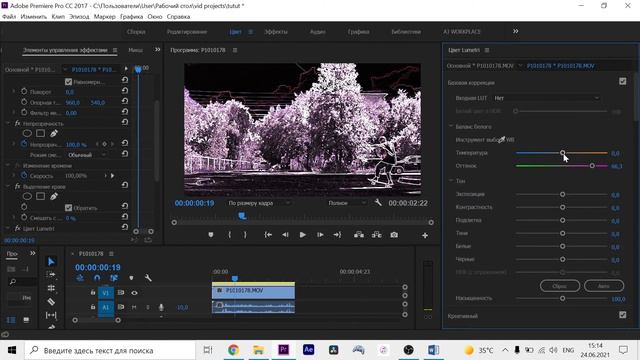
Task: Select the Track Select Forward tool
Action: (51, 275)
